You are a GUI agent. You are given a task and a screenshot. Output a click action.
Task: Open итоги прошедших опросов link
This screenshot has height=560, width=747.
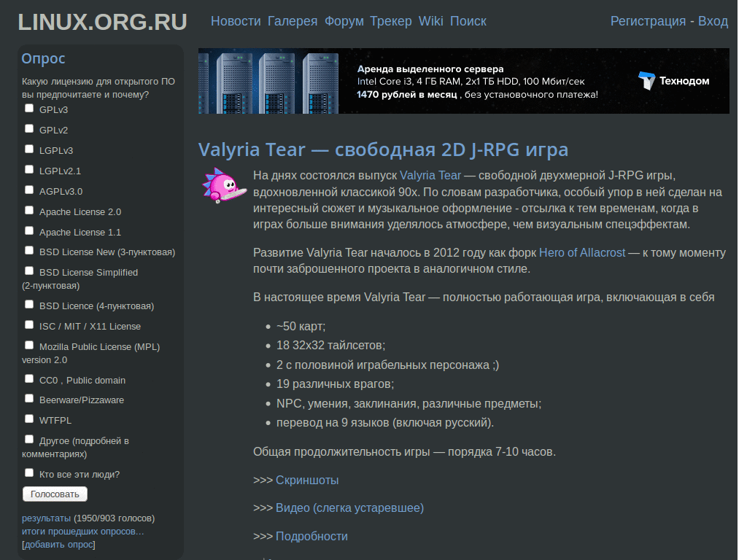(x=83, y=532)
